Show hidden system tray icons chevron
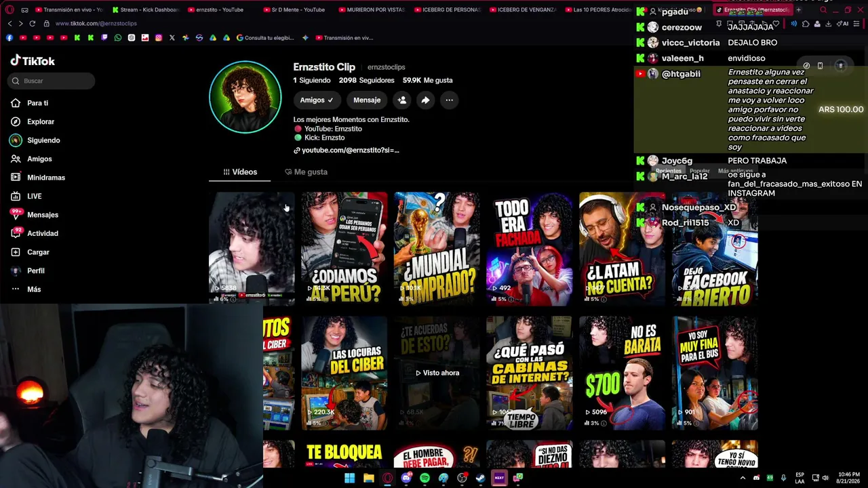Viewport: 868px width, 488px height. 743,478
